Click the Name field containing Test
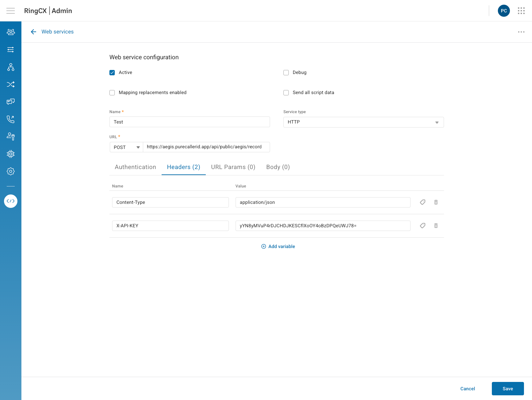The image size is (532, 400). (190, 122)
